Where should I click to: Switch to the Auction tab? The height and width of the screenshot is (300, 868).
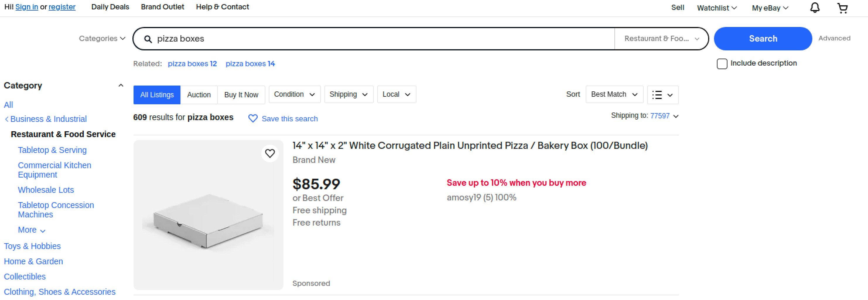click(199, 95)
